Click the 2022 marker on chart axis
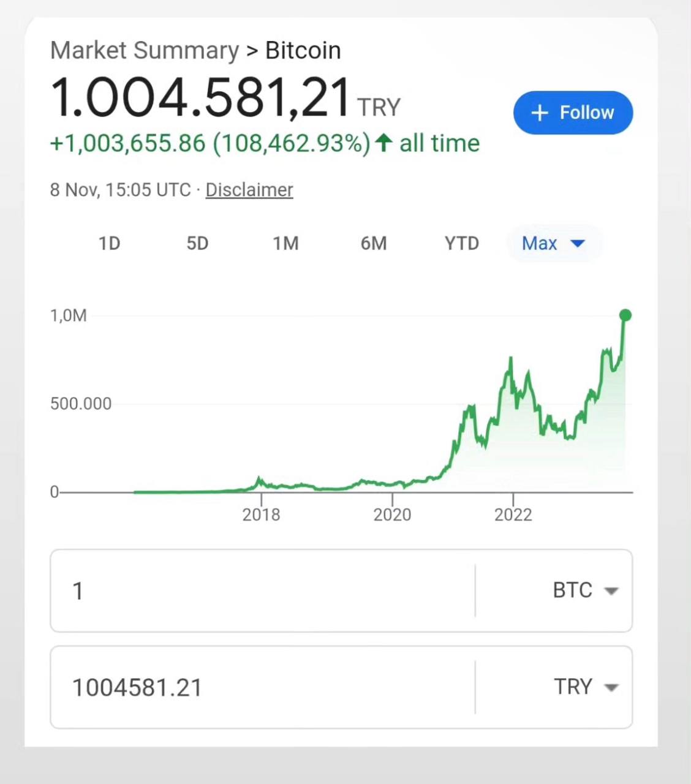Viewport: 691px width, 784px height. [x=513, y=514]
